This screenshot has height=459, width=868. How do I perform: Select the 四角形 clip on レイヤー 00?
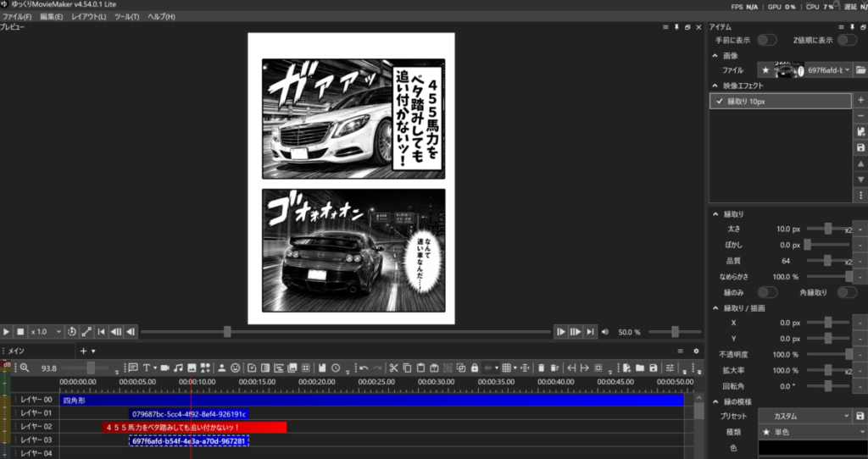[372, 401]
